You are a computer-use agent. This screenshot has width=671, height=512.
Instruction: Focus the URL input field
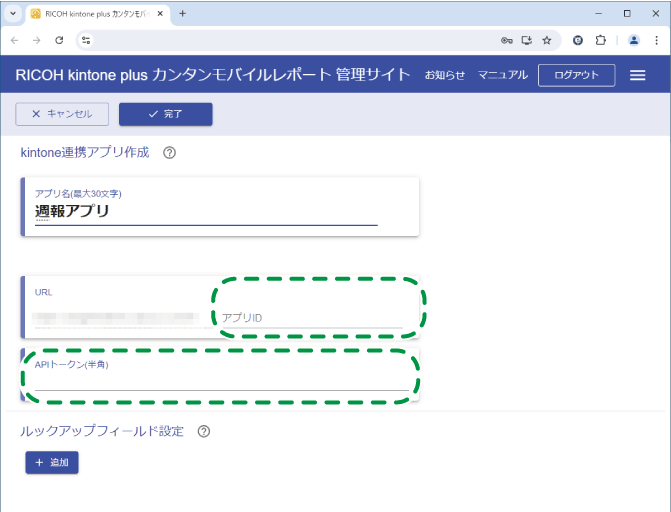122,318
